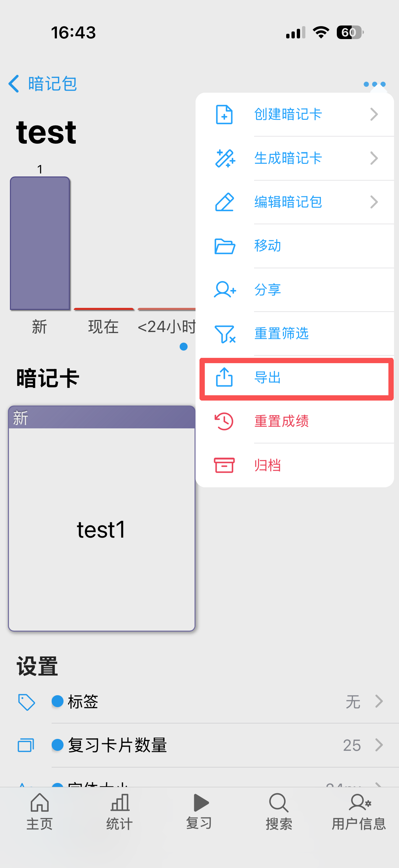
Task: Tap the filter reset icon
Action: click(225, 334)
